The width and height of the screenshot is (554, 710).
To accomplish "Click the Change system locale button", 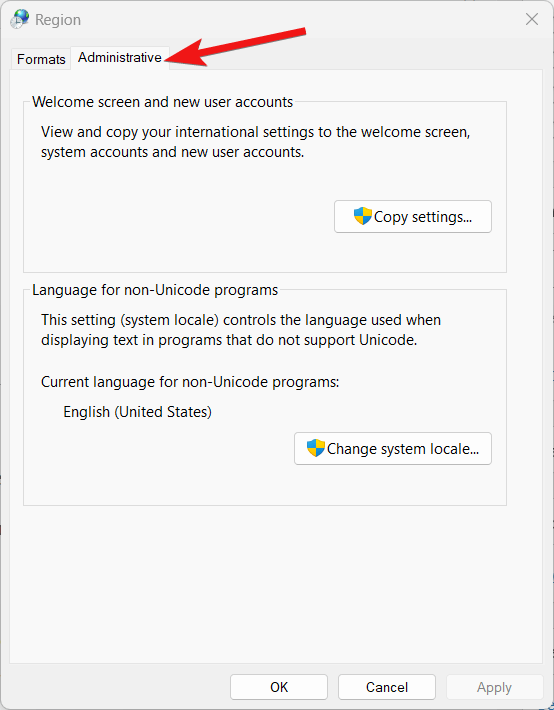I will 393,449.
